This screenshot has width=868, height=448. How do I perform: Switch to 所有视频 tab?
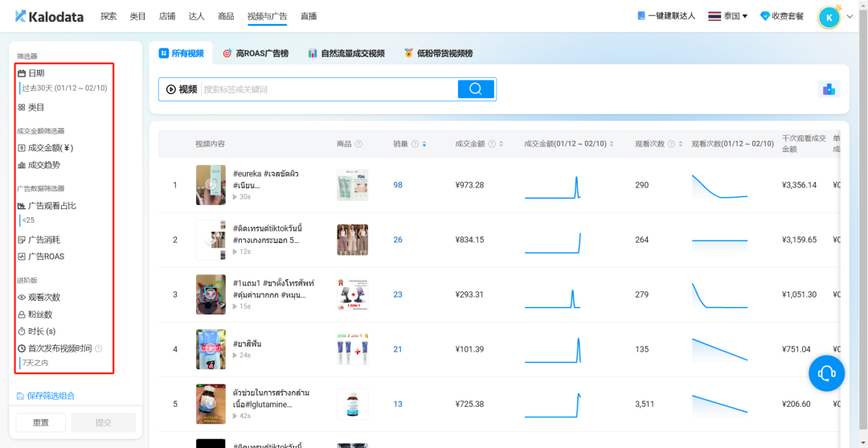point(181,54)
